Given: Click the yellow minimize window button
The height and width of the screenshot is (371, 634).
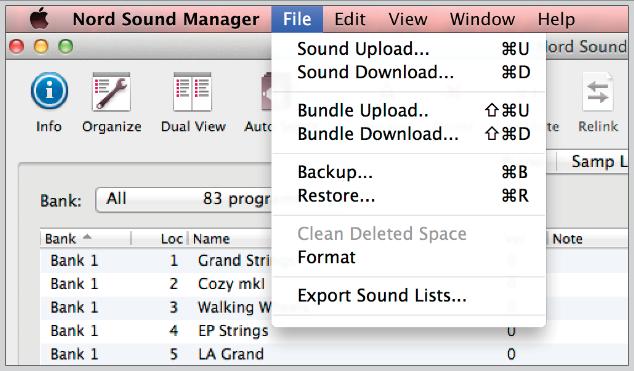Looking at the screenshot, I should pyautogui.click(x=41, y=46).
